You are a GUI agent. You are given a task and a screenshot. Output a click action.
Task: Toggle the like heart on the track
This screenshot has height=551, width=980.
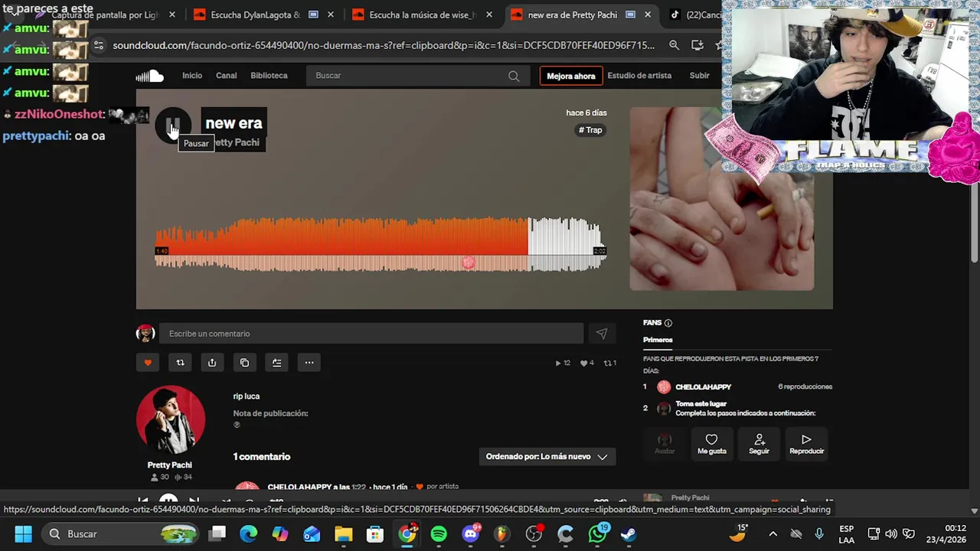click(x=148, y=363)
